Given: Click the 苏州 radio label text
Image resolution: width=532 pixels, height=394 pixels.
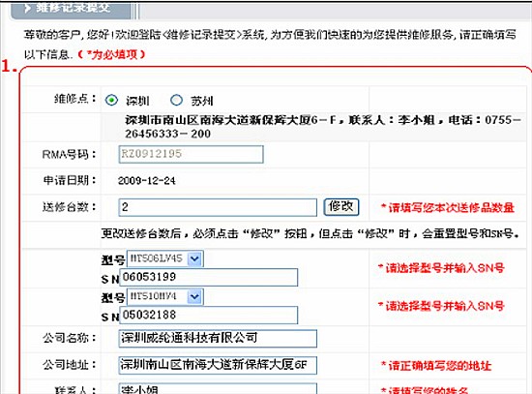Looking at the screenshot, I should pyautogui.click(x=202, y=101).
